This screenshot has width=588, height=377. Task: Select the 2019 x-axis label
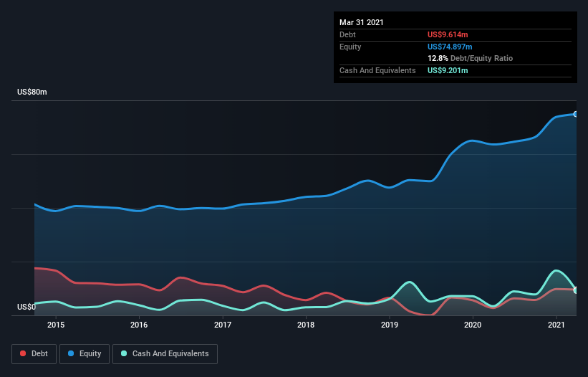(x=389, y=325)
